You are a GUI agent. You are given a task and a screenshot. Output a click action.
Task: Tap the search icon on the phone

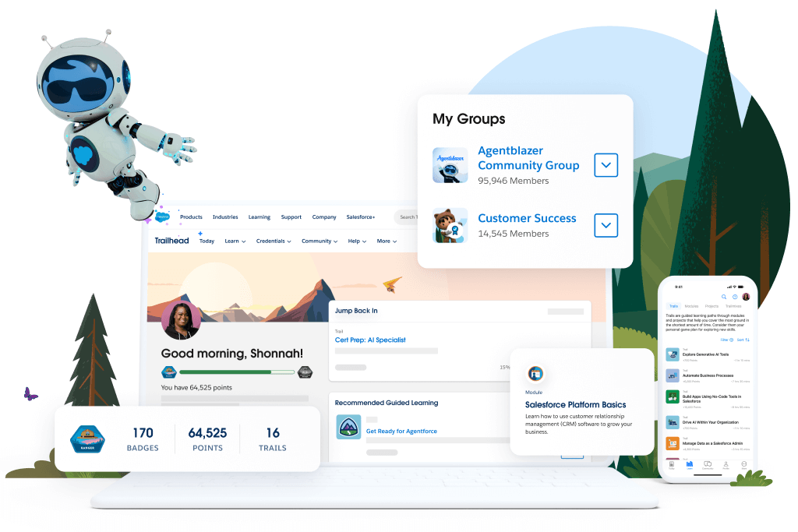click(x=724, y=297)
